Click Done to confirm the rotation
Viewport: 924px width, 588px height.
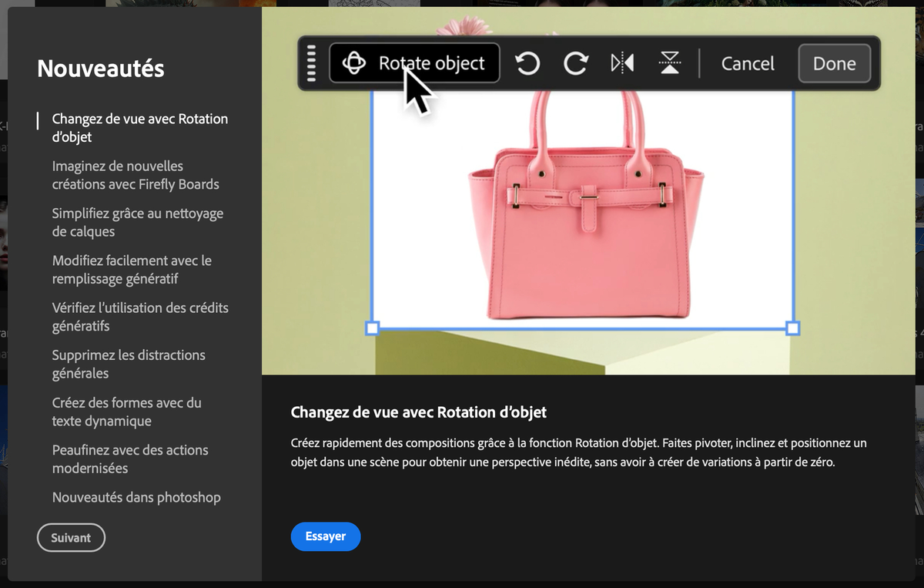click(x=834, y=63)
